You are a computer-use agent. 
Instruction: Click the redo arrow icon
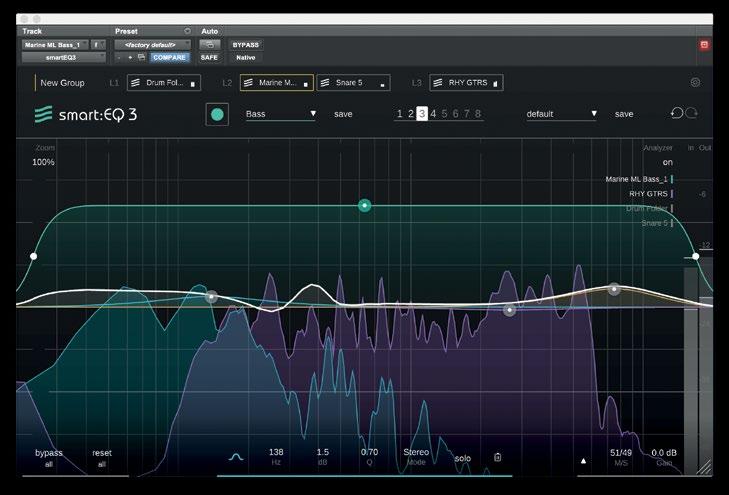691,113
